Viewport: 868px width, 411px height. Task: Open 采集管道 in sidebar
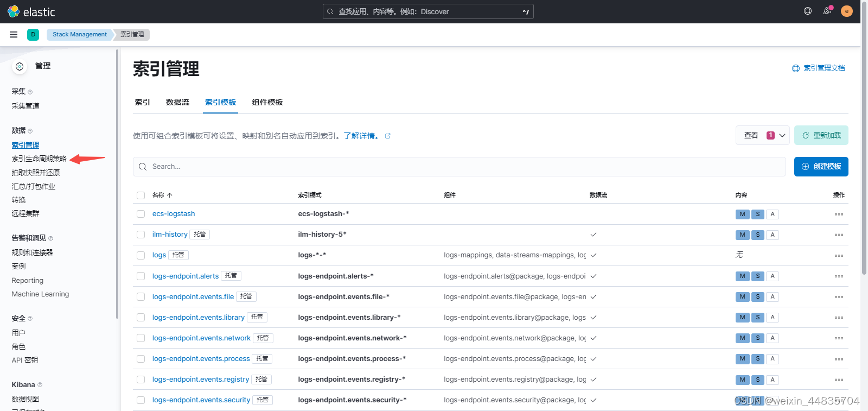pyautogui.click(x=25, y=106)
